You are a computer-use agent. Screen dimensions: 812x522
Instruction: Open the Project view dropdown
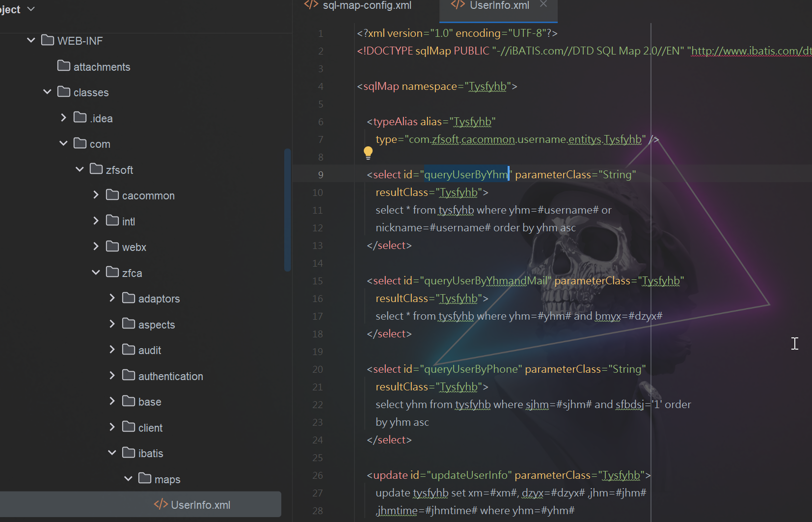coord(31,9)
